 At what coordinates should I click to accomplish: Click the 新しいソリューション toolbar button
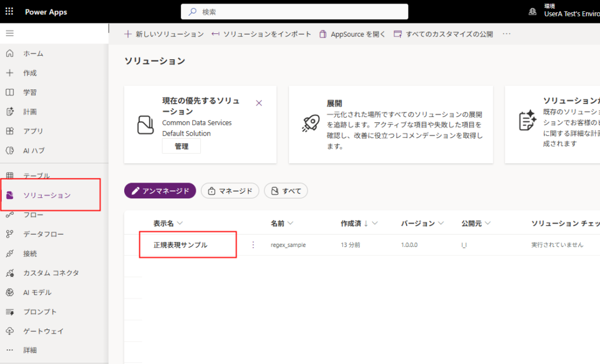(x=164, y=34)
